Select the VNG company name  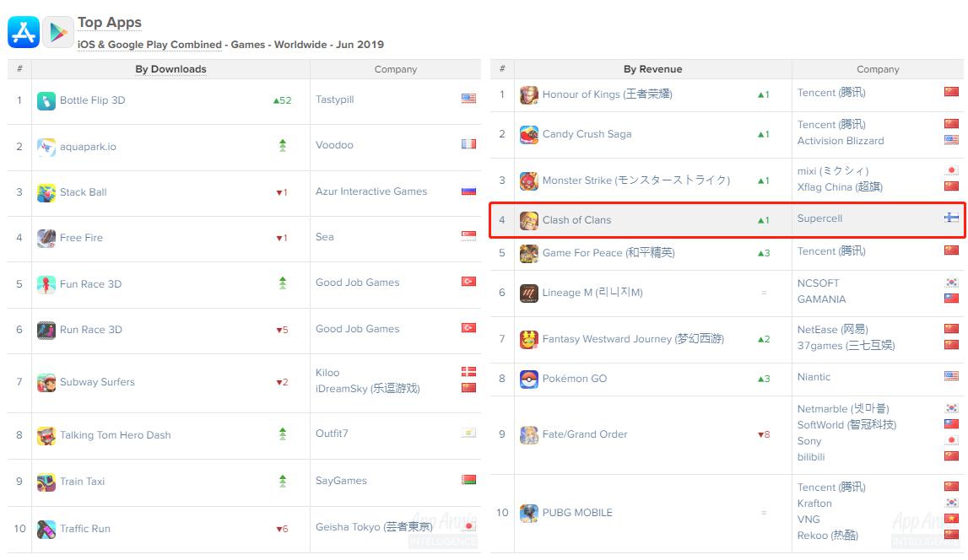click(808, 520)
